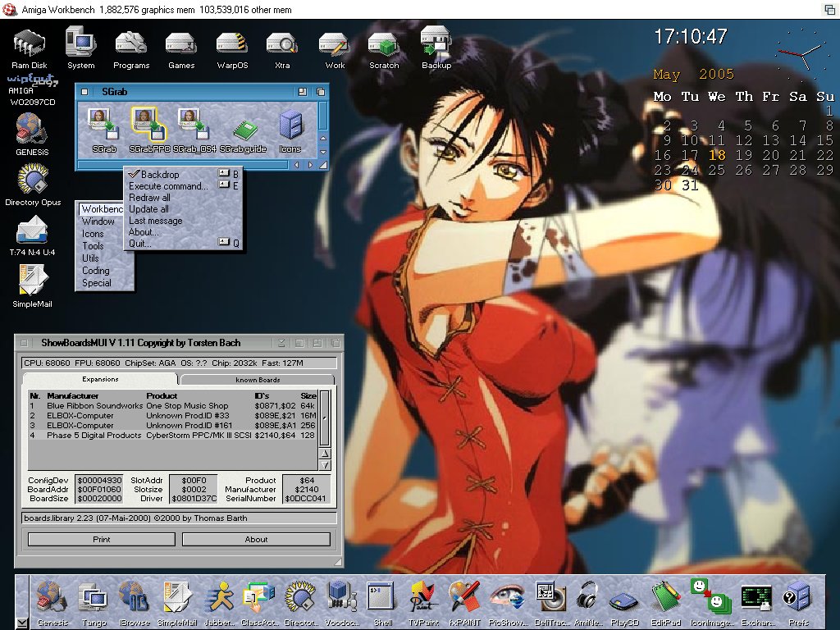Launch Tango from the dock

click(x=94, y=603)
